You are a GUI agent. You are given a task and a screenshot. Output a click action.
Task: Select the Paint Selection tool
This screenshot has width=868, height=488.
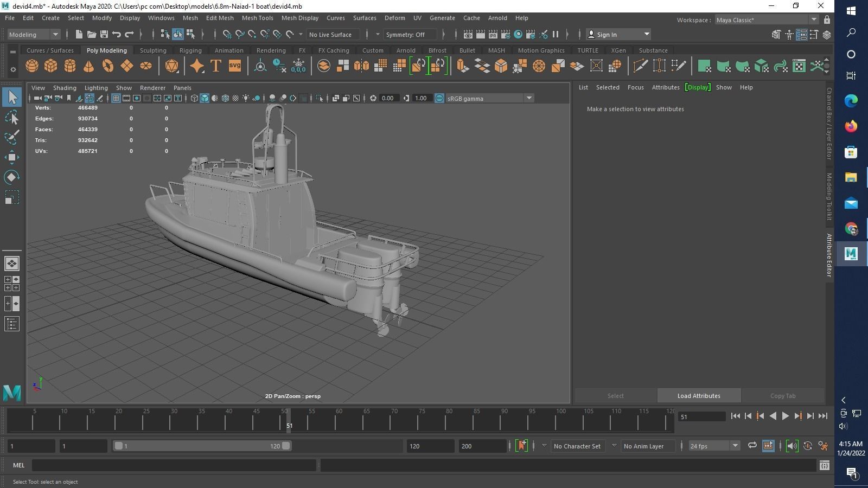(x=12, y=137)
